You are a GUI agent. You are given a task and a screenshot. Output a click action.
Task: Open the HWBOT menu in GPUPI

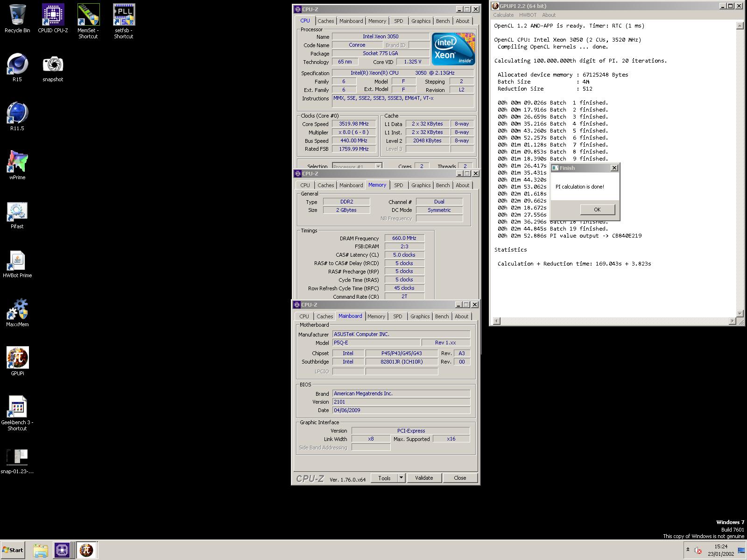click(x=528, y=15)
